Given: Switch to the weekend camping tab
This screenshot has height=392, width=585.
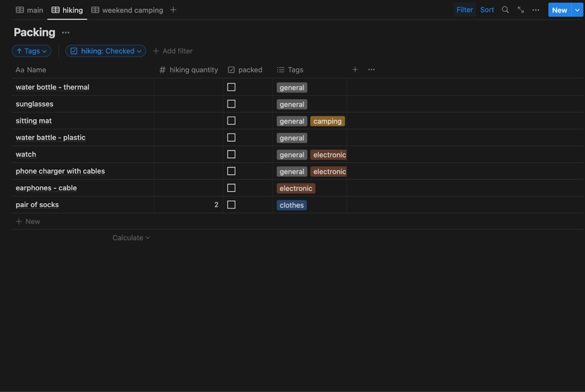Looking at the screenshot, I should [127, 10].
